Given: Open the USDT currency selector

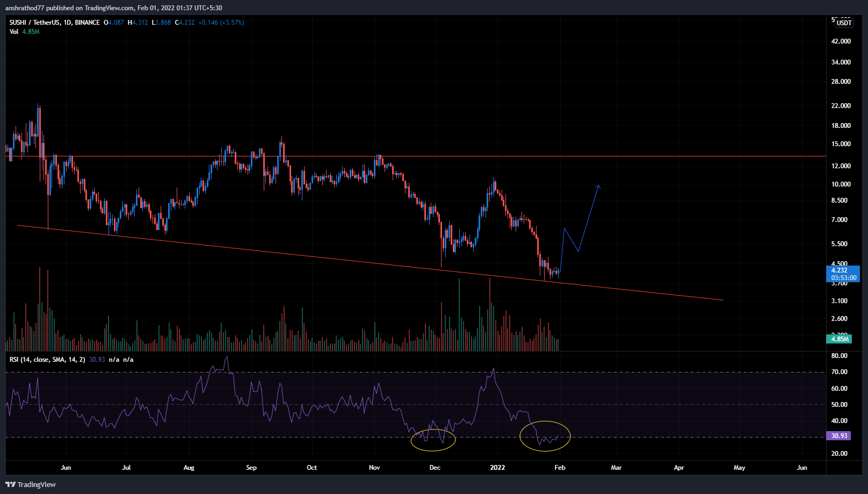Looking at the screenshot, I should coord(844,23).
